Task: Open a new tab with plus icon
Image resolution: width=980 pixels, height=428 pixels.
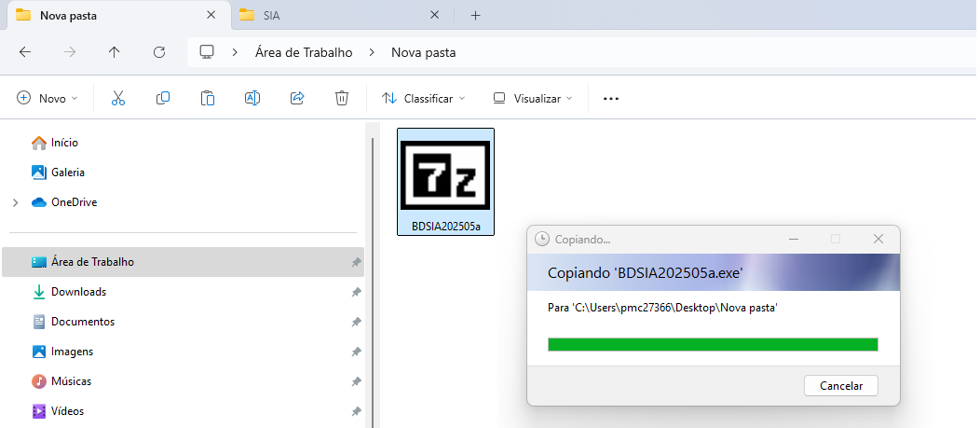Action: (x=476, y=16)
